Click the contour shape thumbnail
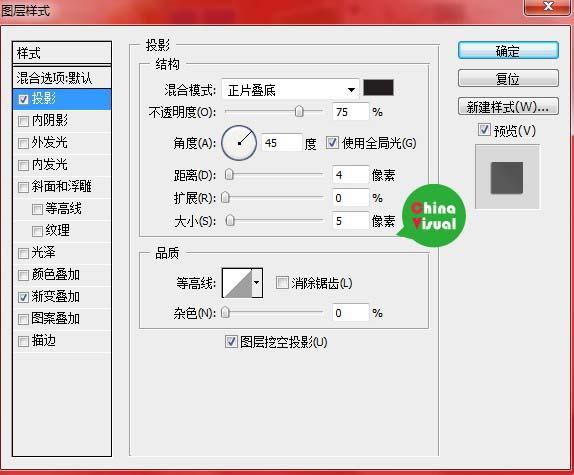This screenshot has height=475, width=574. click(237, 283)
